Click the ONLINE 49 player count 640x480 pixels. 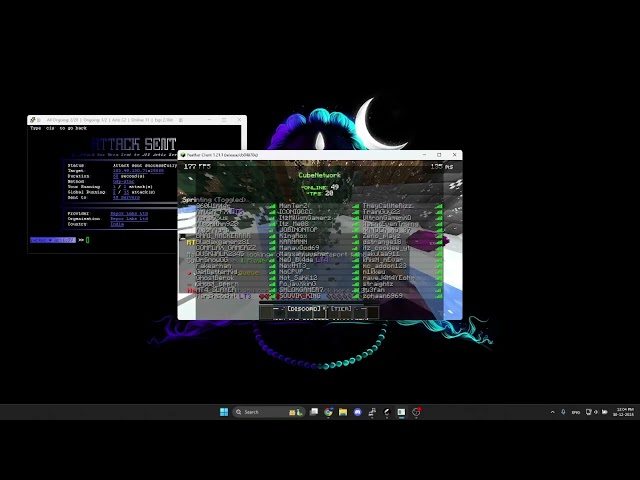320,187
